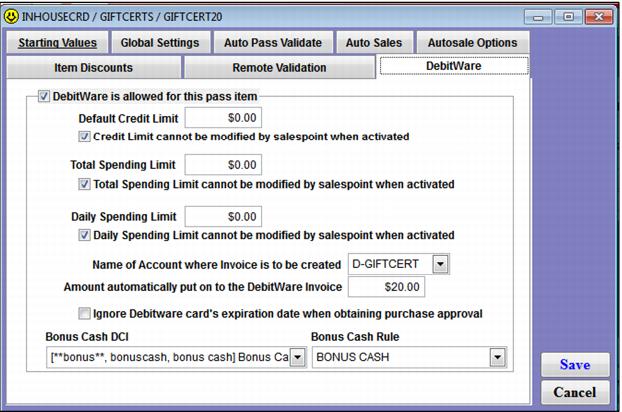Go to the Auto Sales tab

(x=374, y=43)
